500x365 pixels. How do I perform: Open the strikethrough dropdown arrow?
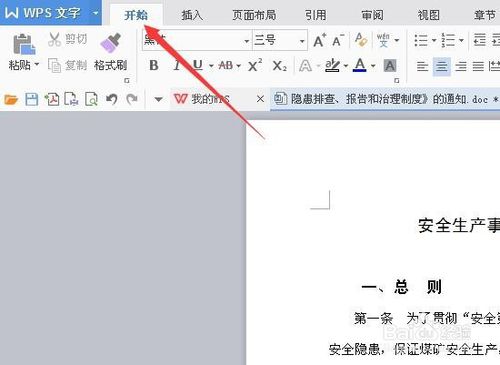tap(239, 66)
